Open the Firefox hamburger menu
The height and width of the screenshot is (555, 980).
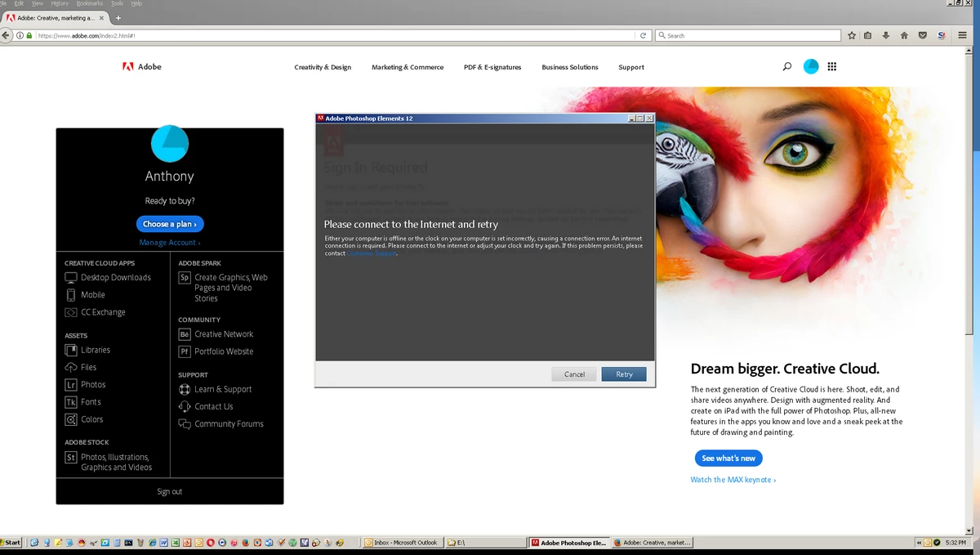(x=964, y=35)
